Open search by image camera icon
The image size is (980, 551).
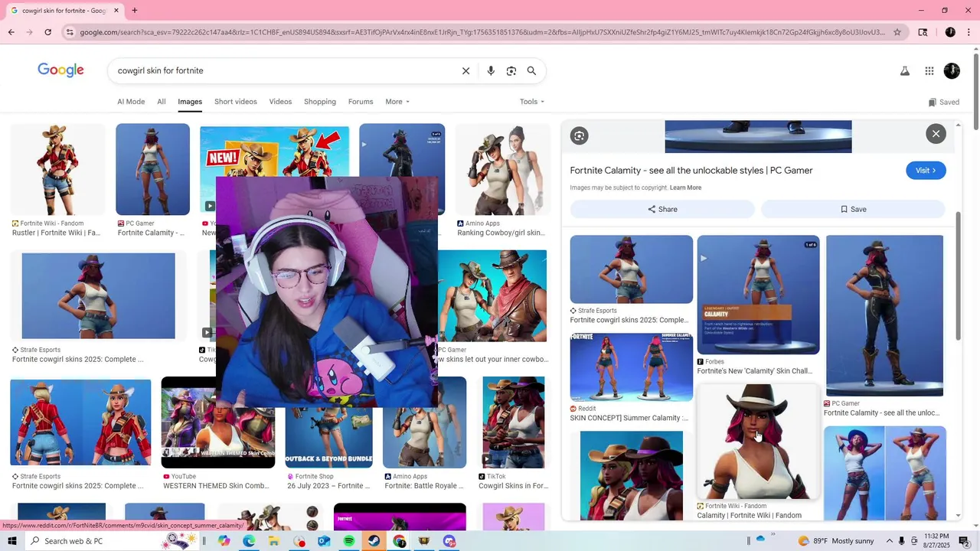[x=511, y=71]
